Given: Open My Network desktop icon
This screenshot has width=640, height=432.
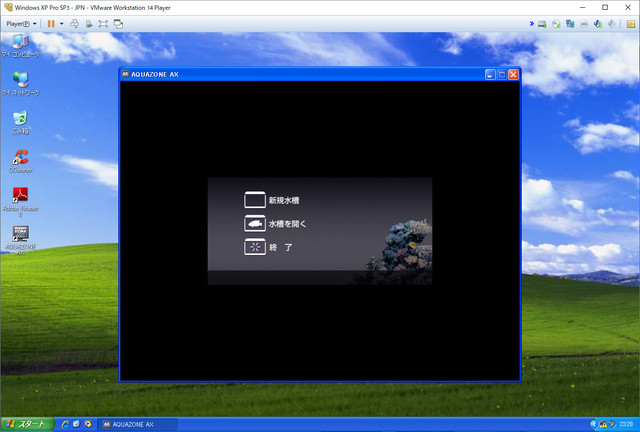Looking at the screenshot, I should click(x=20, y=84).
